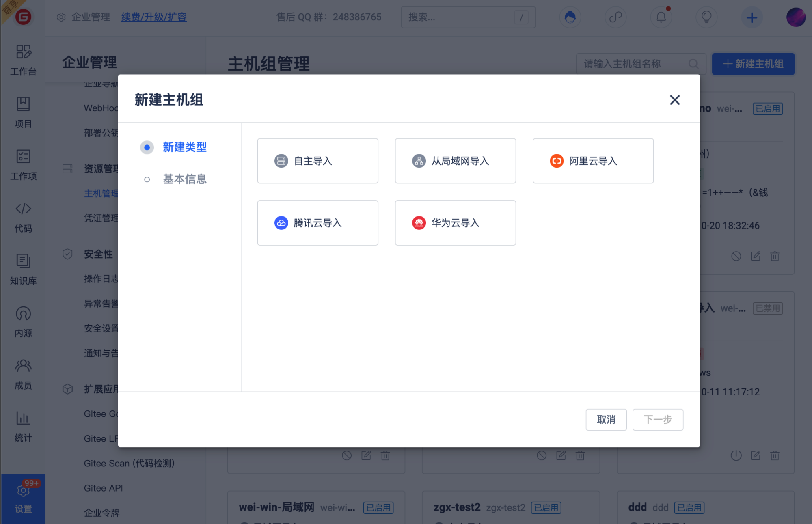Viewport: 812px width, 524px height.
Task: Select the 基本信息 step
Action: pos(175,179)
